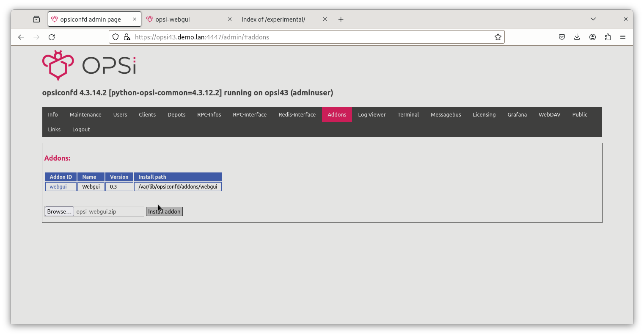Open the Terminal section
Viewport: 644px width, 336px height.
click(408, 115)
